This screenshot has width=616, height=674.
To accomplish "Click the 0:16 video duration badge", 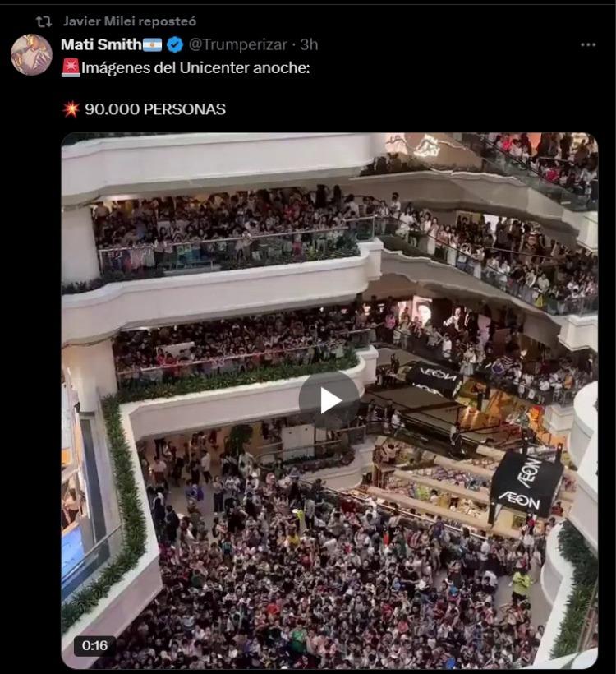I will tap(94, 645).
